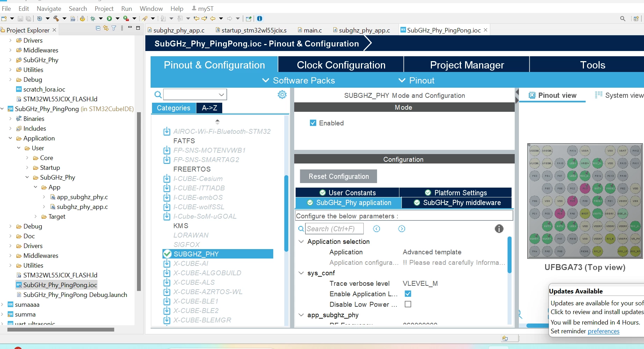Image resolution: width=644 pixels, height=349 pixels.
Task: Expand the Core folder in tree
Action: click(x=27, y=158)
